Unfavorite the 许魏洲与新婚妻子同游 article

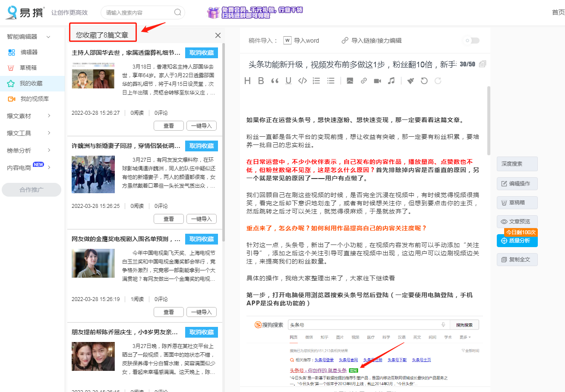[202, 146]
